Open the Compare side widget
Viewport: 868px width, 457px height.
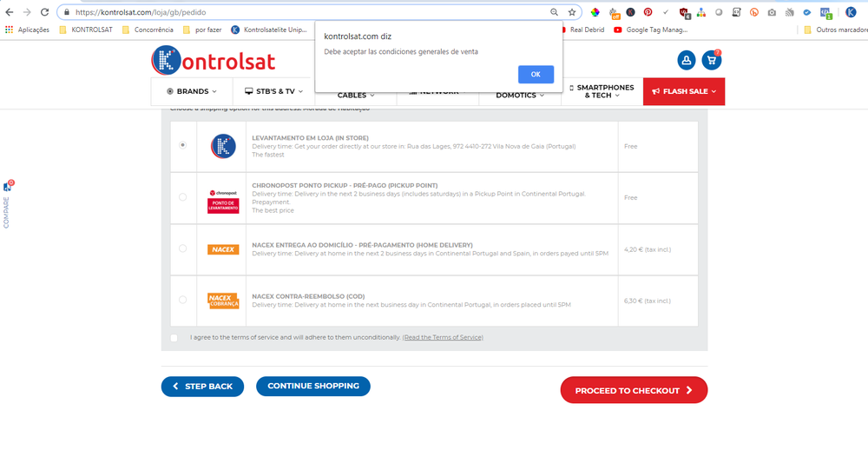point(7,203)
